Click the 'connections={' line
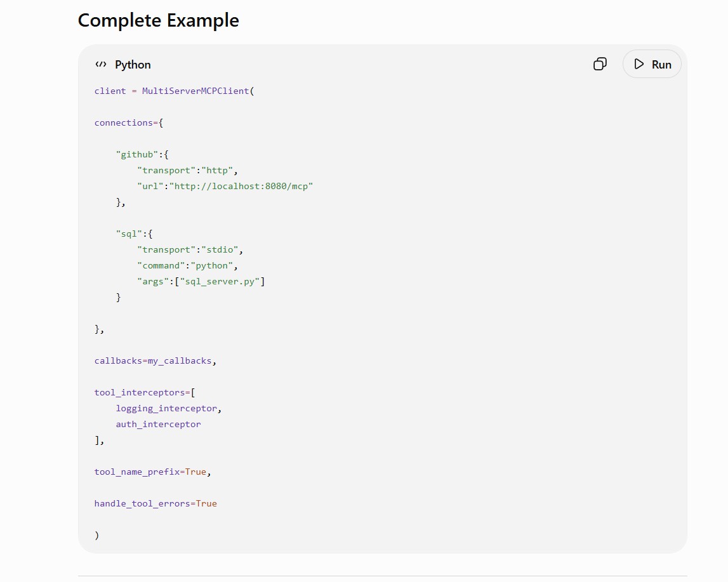The width and height of the screenshot is (728, 582). click(129, 122)
